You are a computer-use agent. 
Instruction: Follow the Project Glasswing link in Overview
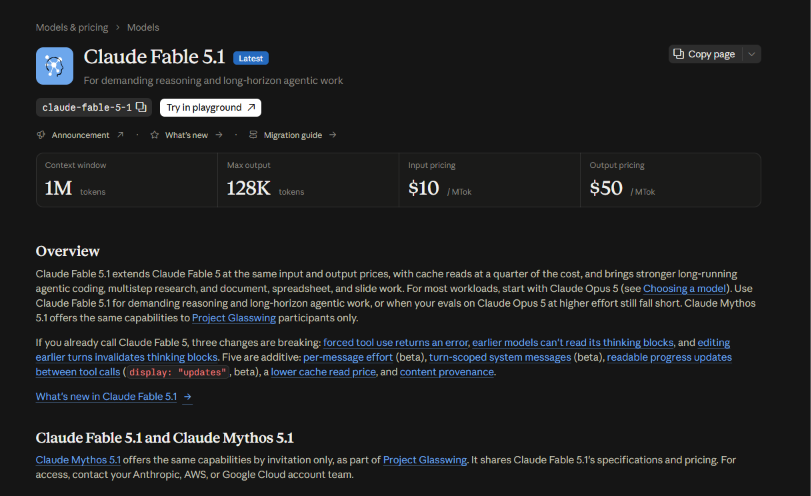tap(234, 318)
